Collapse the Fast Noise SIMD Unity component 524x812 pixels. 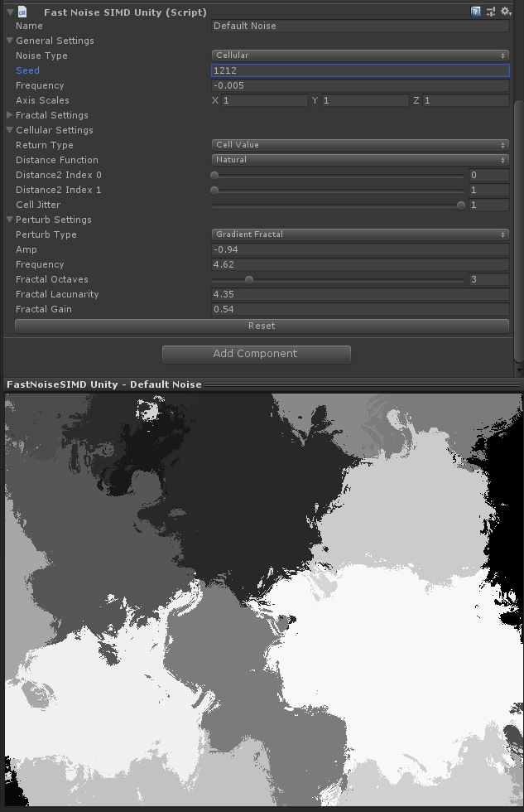point(8,12)
